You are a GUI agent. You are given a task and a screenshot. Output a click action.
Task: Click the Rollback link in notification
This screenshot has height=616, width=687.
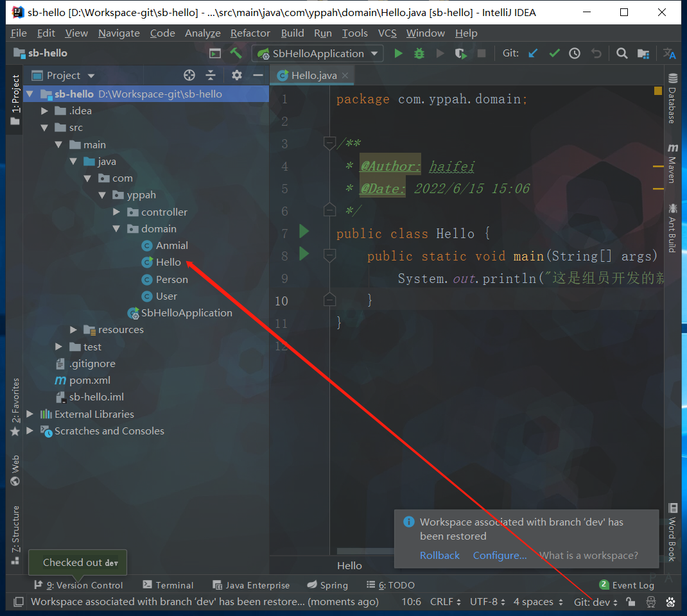click(440, 555)
